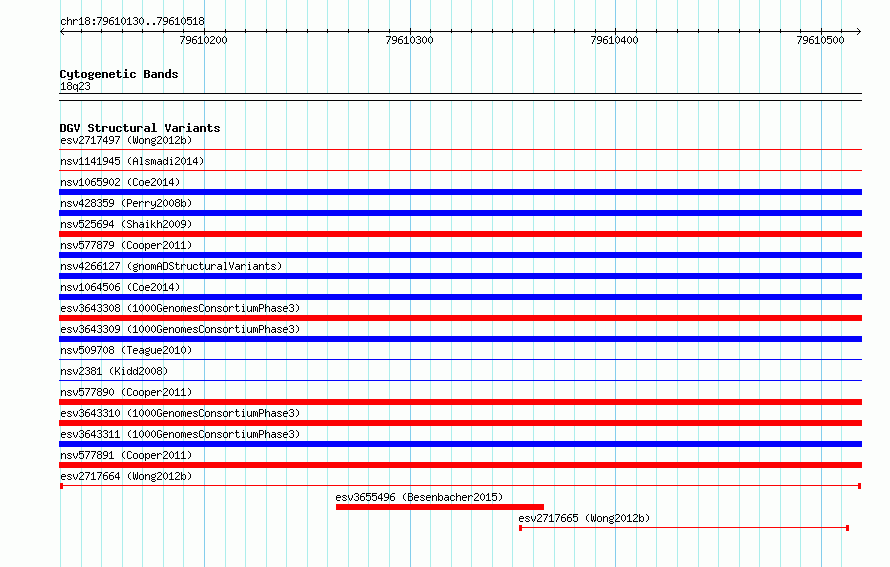Viewport: 890px width, 567px height.
Task: Select the 18q23 band label
Action: 75,86
